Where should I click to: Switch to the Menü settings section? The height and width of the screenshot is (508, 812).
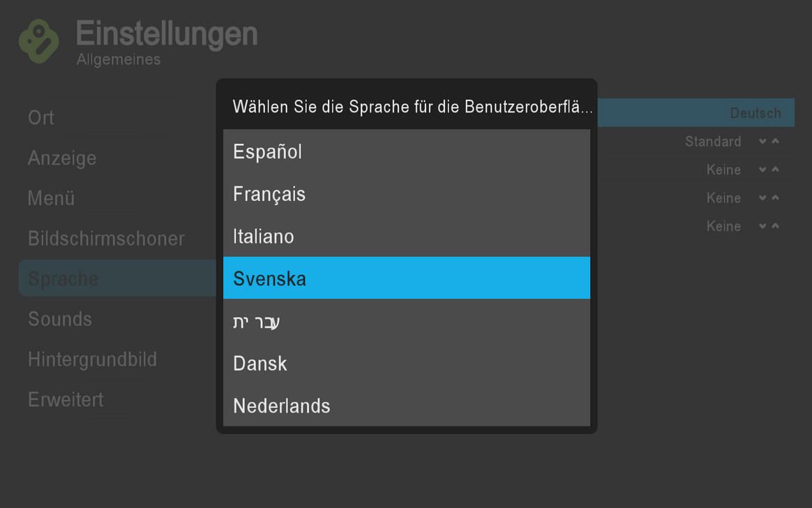(x=51, y=199)
